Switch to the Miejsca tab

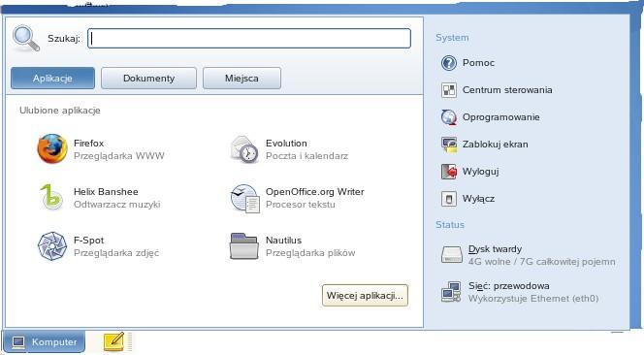tap(241, 78)
